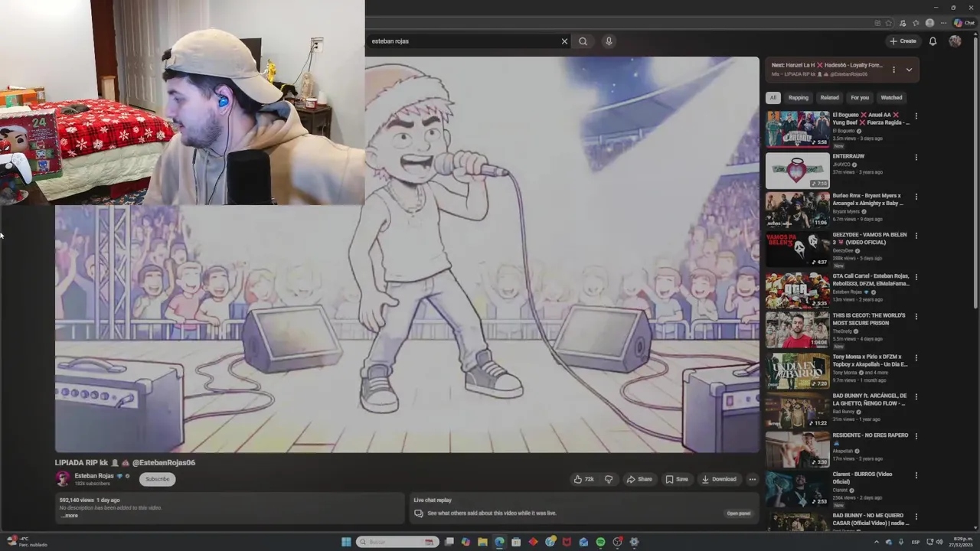The image size is (980, 551).
Task: Save the video to a playlist
Action: [677, 479]
